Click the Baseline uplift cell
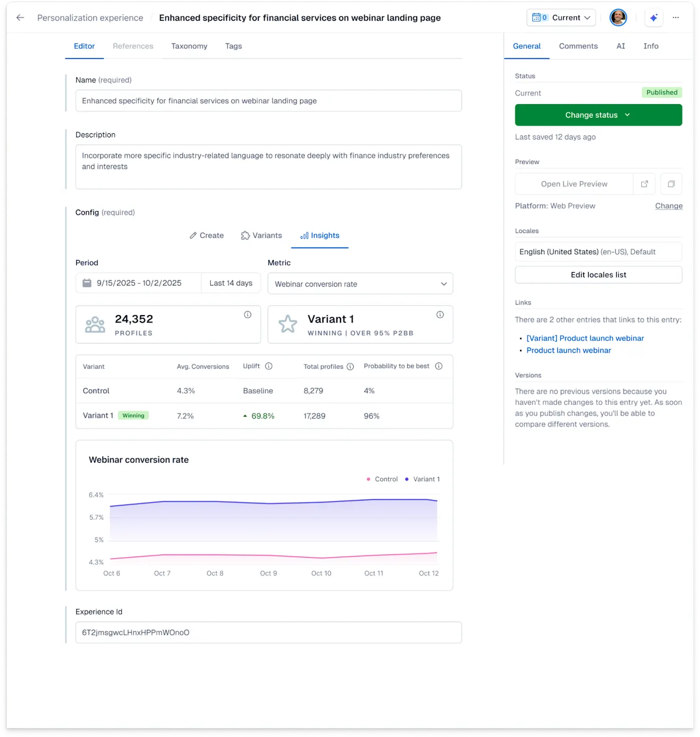The width and height of the screenshot is (700, 737). click(x=258, y=391)
